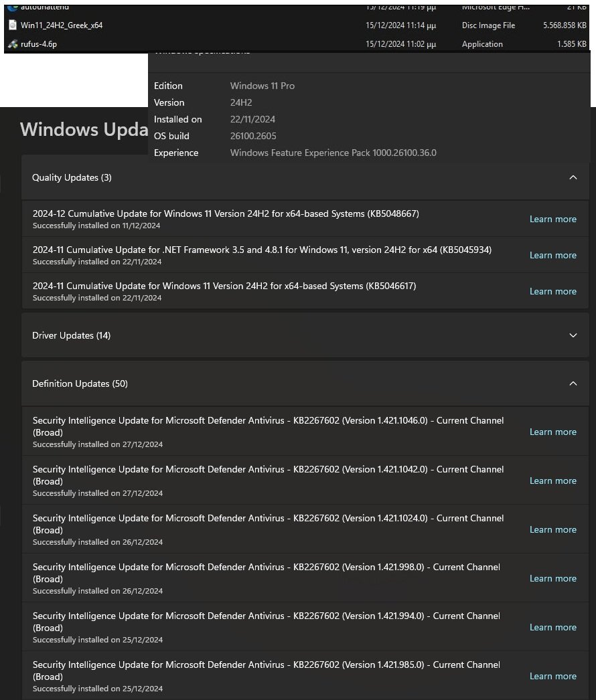
Task: Select the Defender update version 1.421.998.0 title
Action: (x=267, y=573)
